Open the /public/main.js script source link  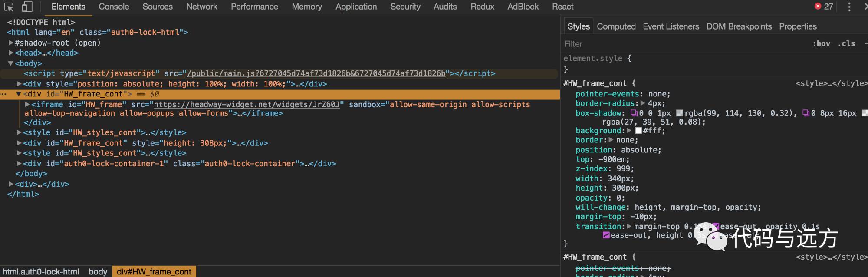(x=316, y=73)
